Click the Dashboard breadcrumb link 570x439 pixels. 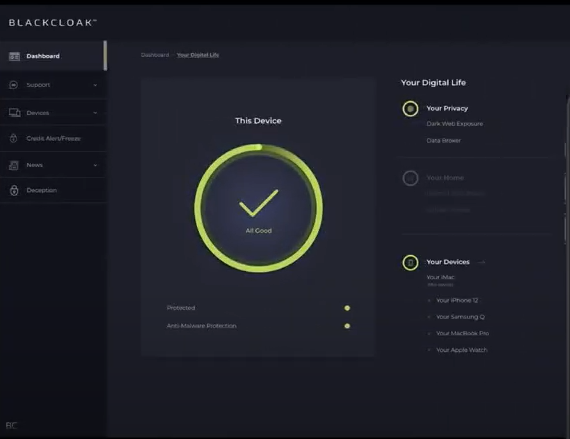coord(155,55)
